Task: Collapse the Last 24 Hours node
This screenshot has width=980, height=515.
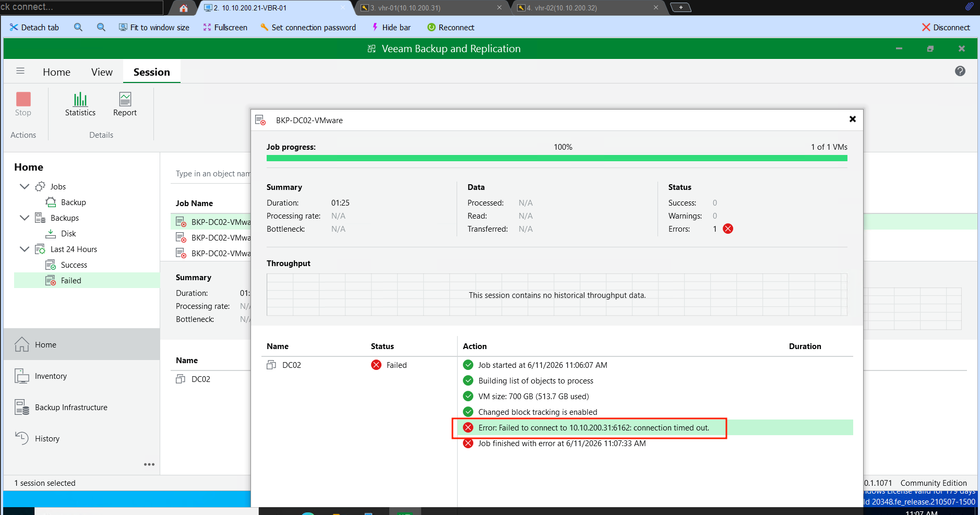Action: 24,249
